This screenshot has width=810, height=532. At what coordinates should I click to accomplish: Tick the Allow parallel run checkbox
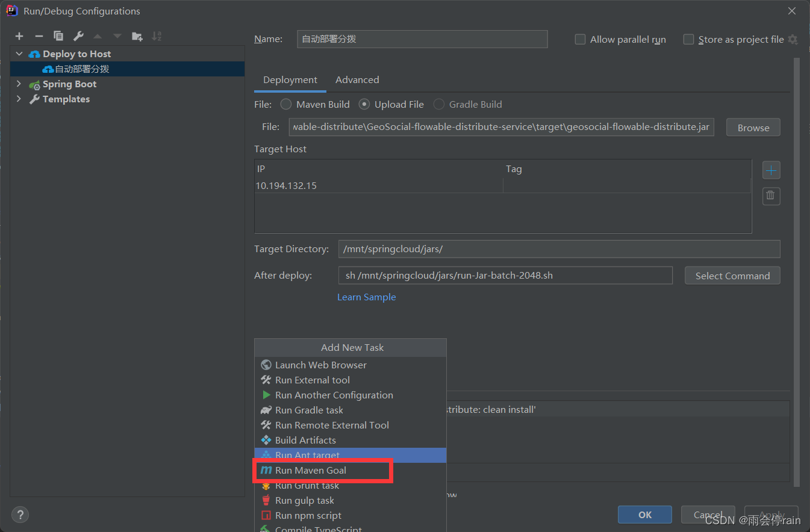(x=580, y=39)
